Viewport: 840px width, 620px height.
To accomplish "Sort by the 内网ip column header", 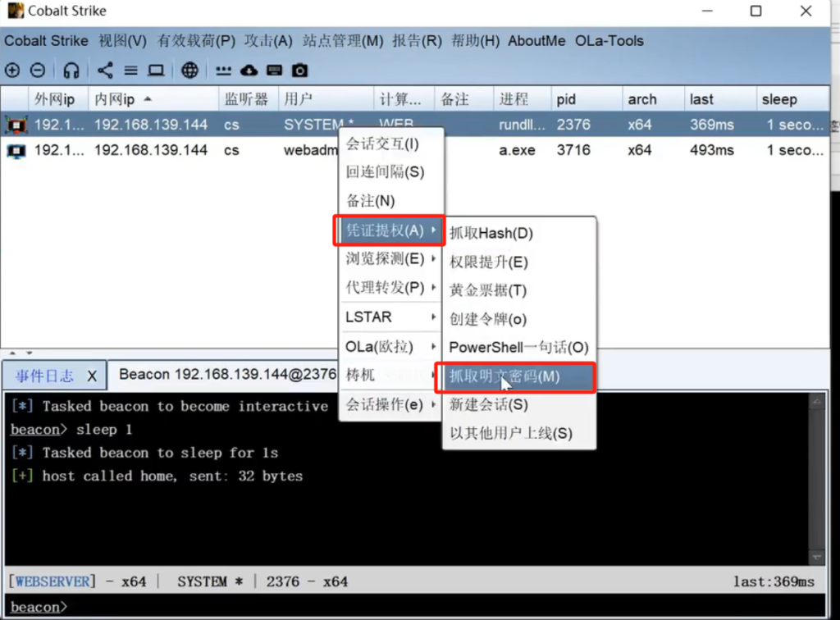I will click(x=153, y=99).
